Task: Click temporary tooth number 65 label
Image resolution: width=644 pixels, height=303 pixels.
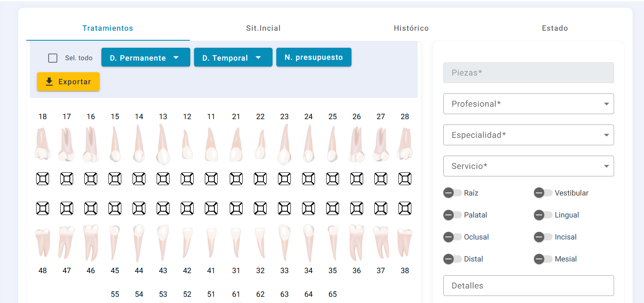Action: (x=333, y=294)
